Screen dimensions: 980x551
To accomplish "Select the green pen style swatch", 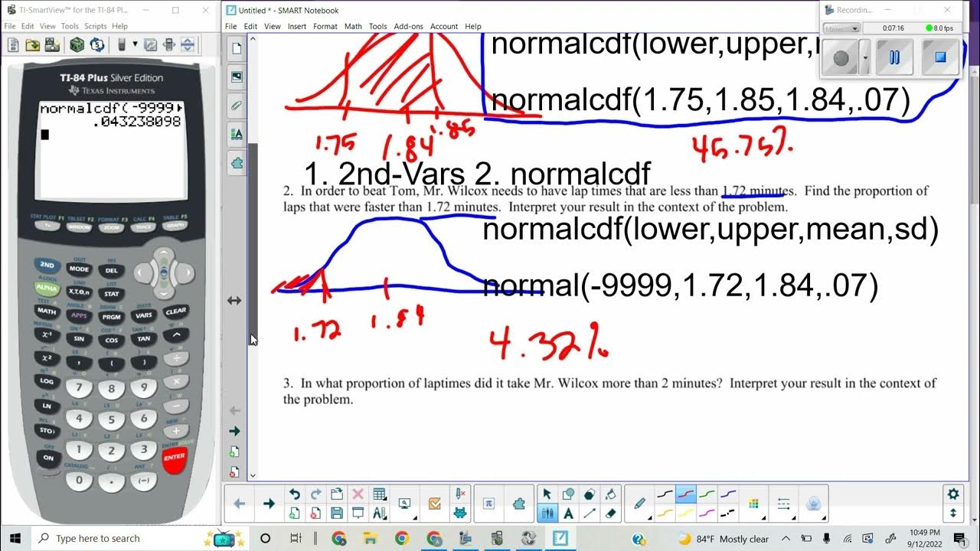I will point(707,494).
